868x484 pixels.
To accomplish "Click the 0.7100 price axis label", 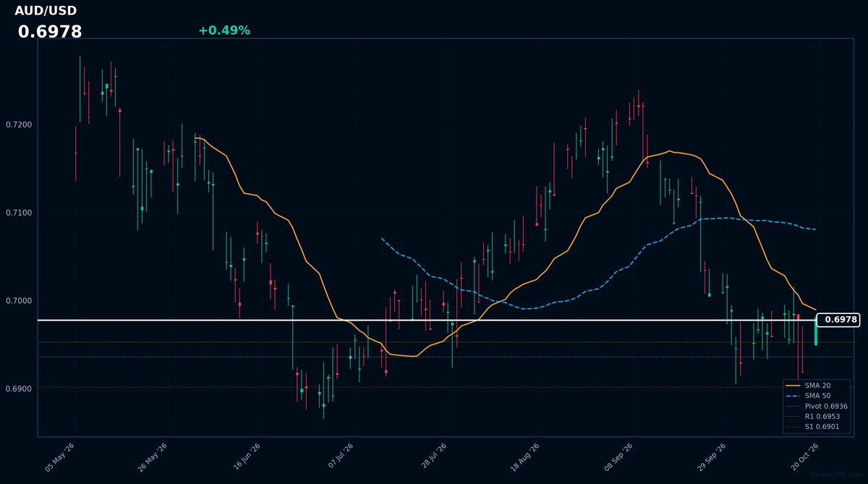I will [x=18, y=213].
